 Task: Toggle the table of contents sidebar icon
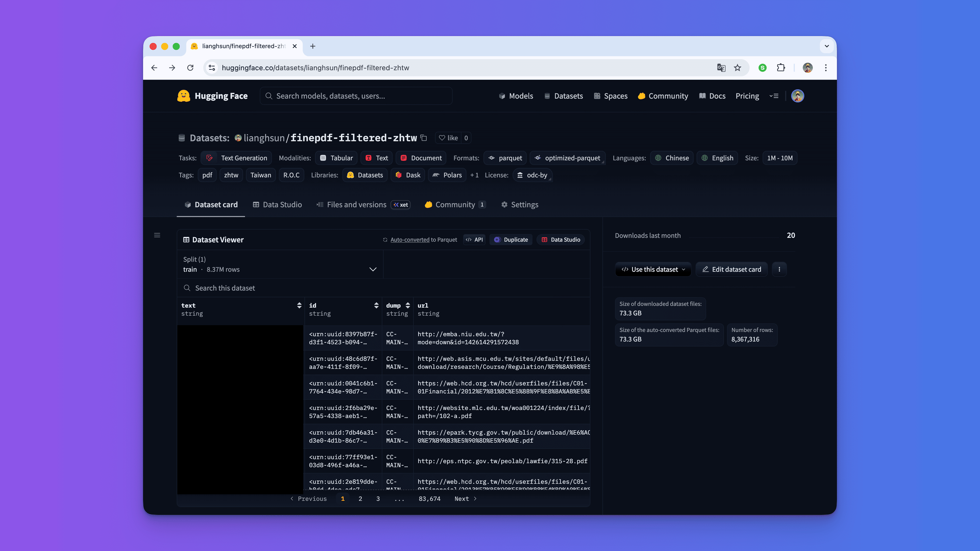click(x=157, y=235)
